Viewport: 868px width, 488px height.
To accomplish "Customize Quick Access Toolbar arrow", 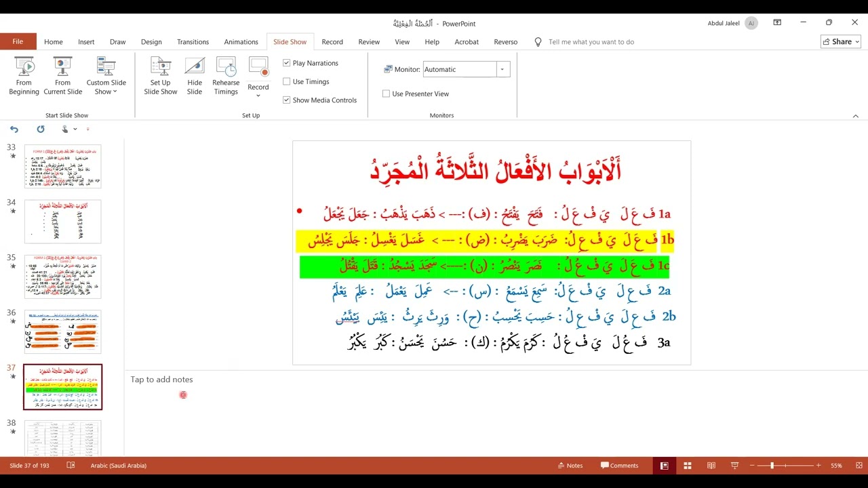I will tap(88, 129).
